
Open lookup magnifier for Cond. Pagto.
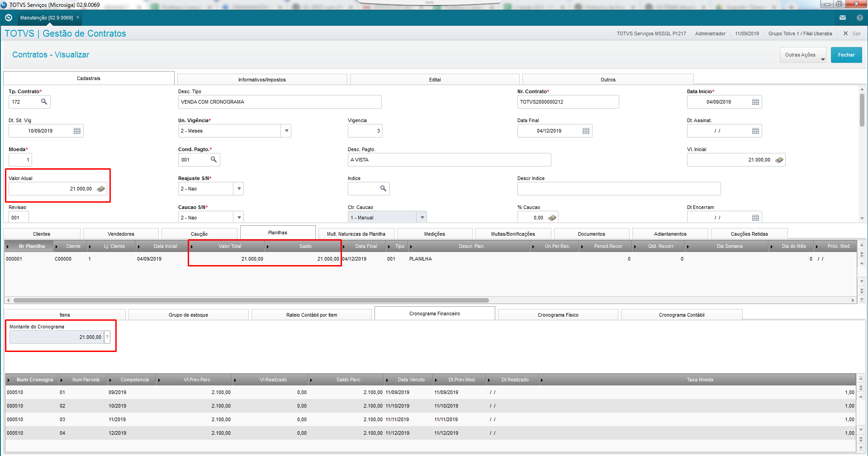(213, 160)
